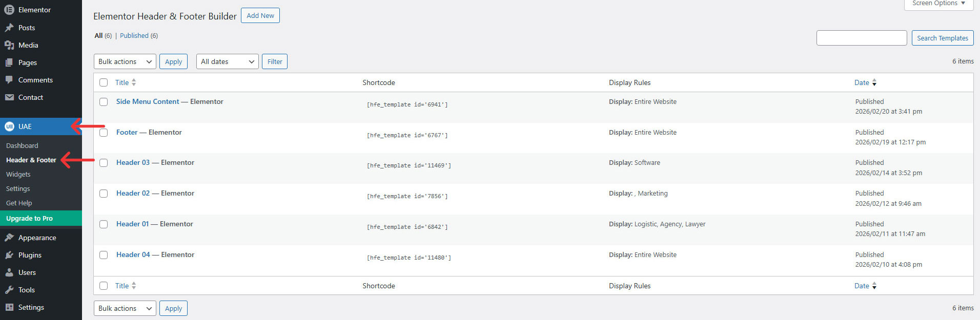Image resolution: width=980 pixels, height=320 pixels.
Task: Toggle select-all checkbox in table header
Action: coord(104,82)
